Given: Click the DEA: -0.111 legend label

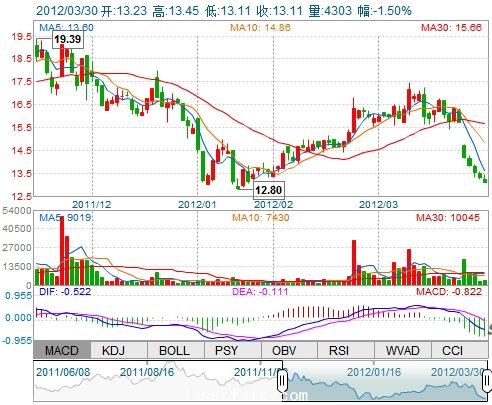Looking at the screenshot, I should click(260, 292).
